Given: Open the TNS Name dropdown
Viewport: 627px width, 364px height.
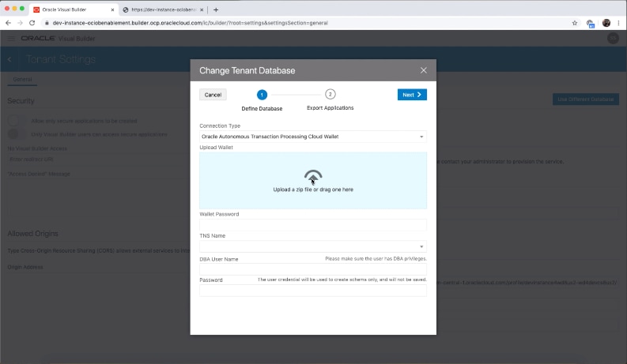Looking at the screenshot, I should click(x=312, y=246).
